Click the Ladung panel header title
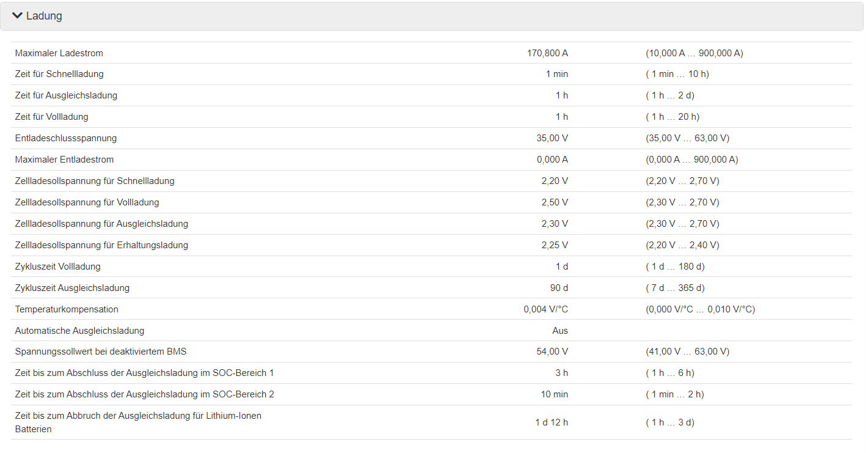The image size is (868, 453). (44, 16)
